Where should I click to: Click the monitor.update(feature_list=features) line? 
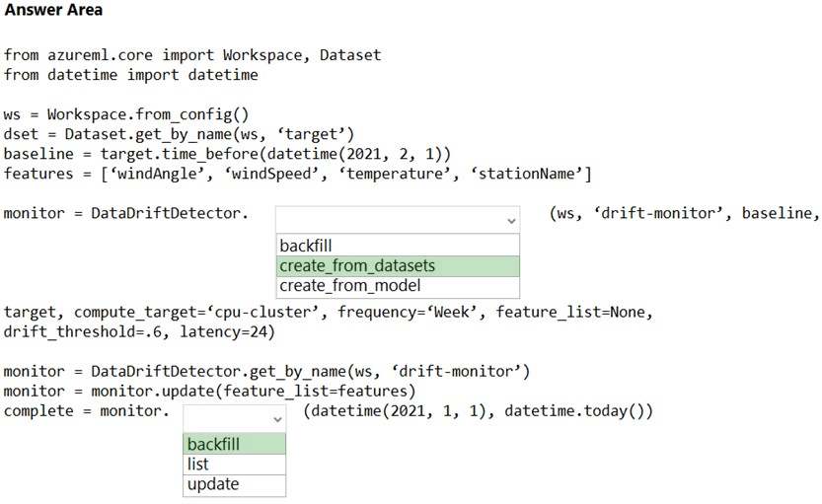[209, 392]
